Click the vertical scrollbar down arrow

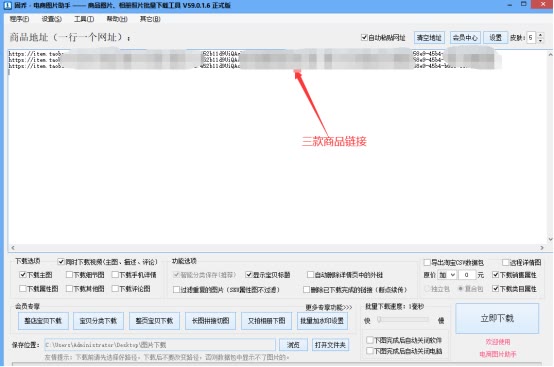(x=550, y=239)
